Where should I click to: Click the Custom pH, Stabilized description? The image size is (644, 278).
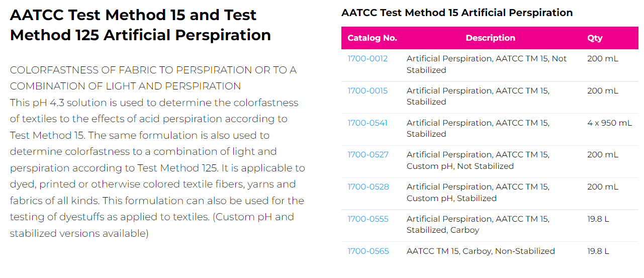pyautogui.click(x=478, y=193)
